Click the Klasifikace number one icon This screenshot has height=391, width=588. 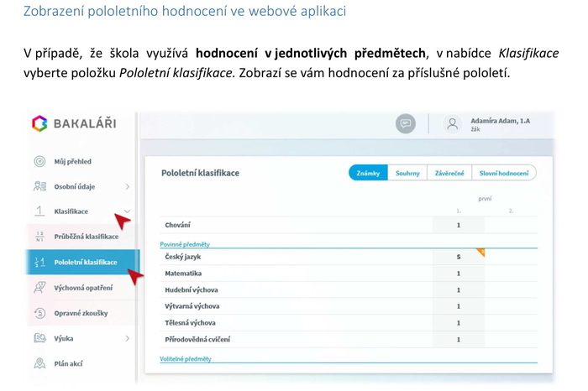point(39,211)
